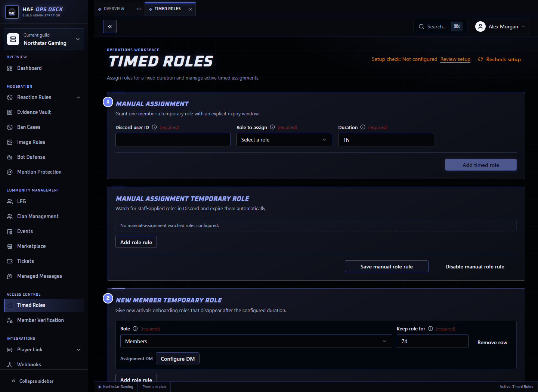The width and height of the screenshot is (538, 392).
Task: Click the HAF Ops Deck logo icon
Action: click(12, 12)
